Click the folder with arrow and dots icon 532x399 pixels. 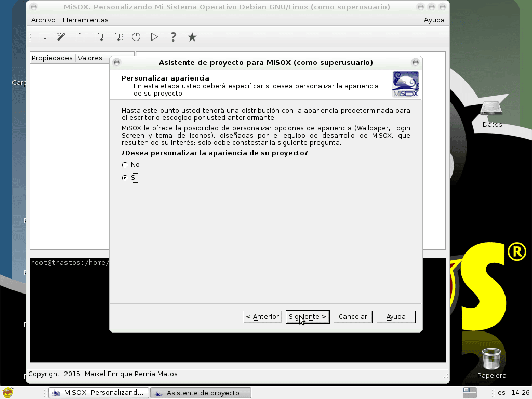pyautogui.click(x=117, y=37)
